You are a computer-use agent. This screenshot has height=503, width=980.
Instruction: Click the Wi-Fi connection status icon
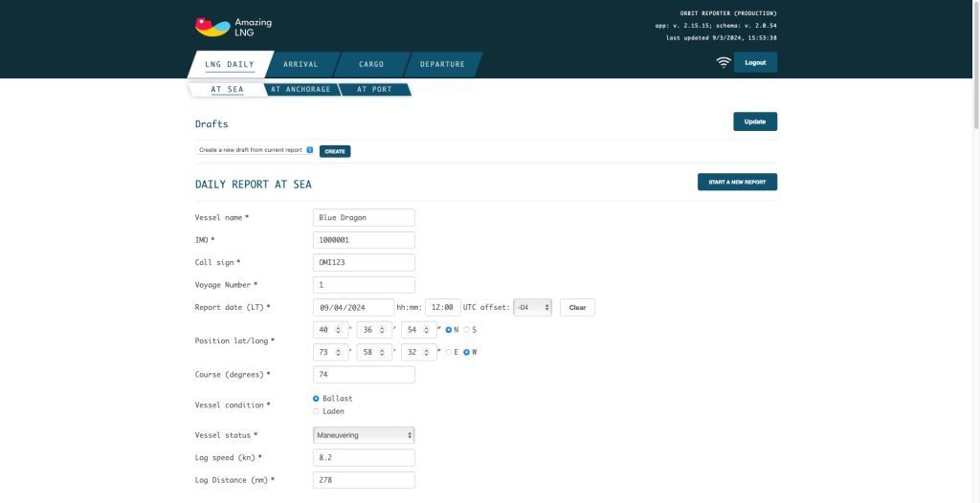(x=724, y=62)
